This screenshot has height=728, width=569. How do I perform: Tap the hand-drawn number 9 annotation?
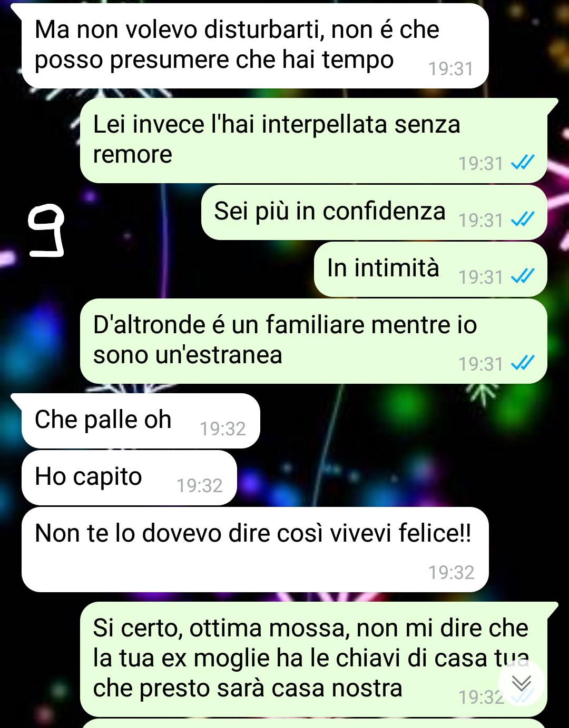click(46, 231)
